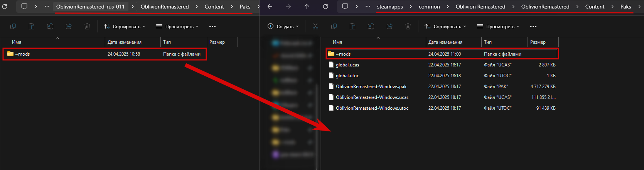Open more options ellipsis in left window toolbar
The height and width of the screenshot is (170, 644).
coord(212,26)
